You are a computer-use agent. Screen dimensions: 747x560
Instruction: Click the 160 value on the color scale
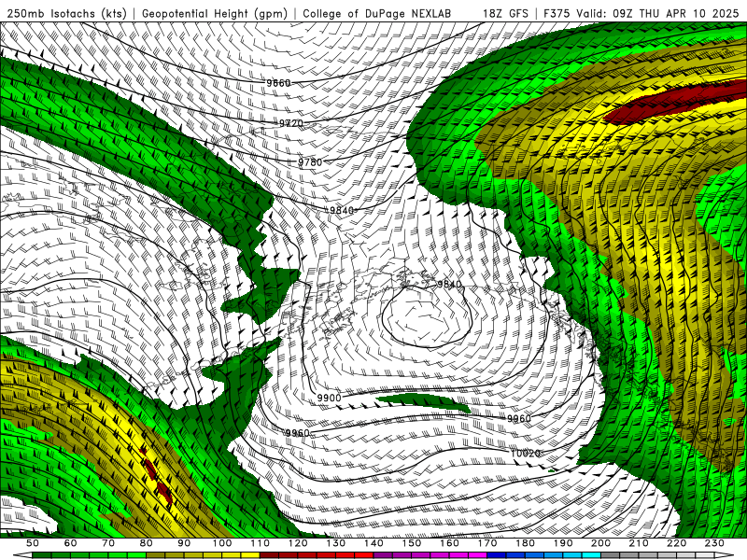(x=449, y=543)
